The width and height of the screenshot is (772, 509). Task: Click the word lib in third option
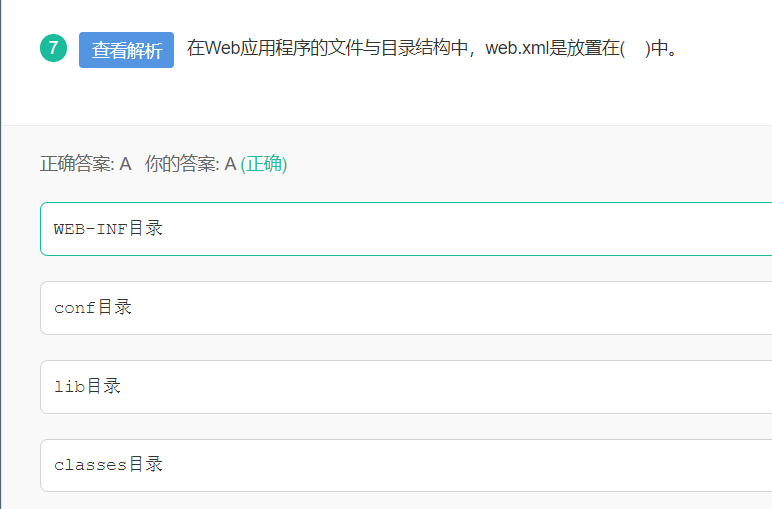coord(70,387)
